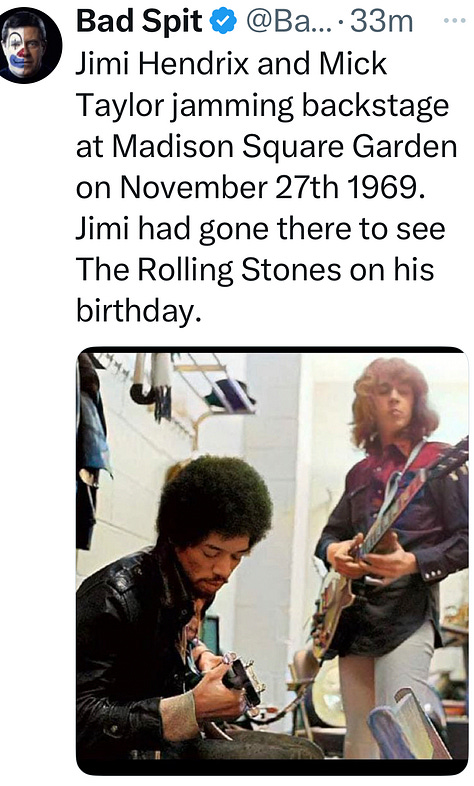474x786 pixels.
Task: Click the truncated "@Ba..." handle
Action: click(x=288, y=22)
